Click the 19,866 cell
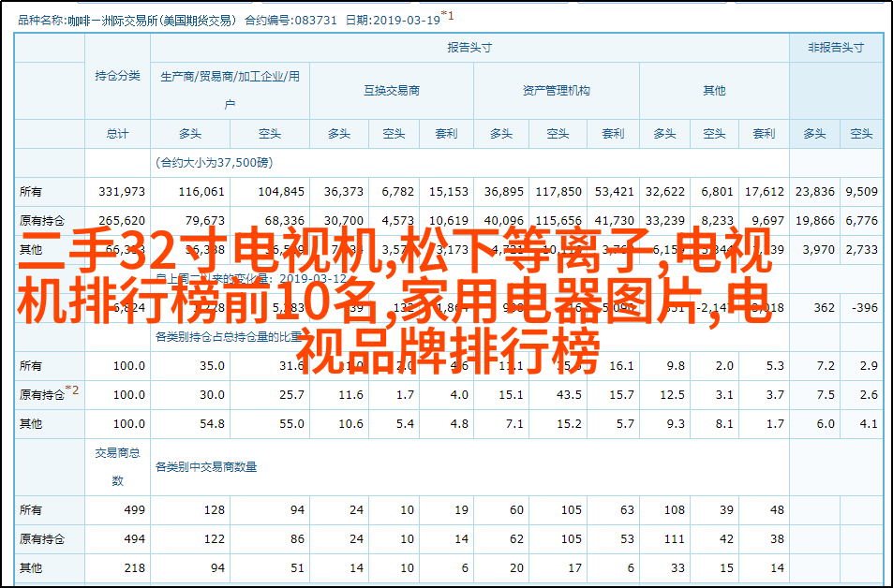Image resolution: width=893 pixels, height=588 pixels. point(815,220)
